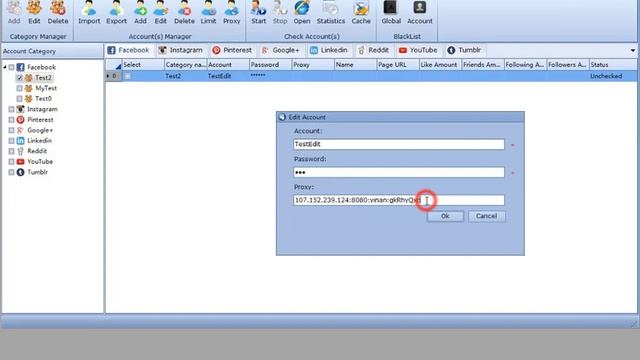This screenshot has height=360, width=640.
Task: Check the Pinterest category checkbox
Action: coord(11,120)
